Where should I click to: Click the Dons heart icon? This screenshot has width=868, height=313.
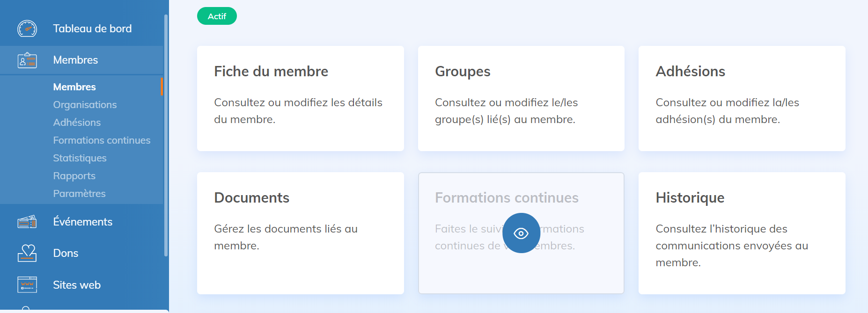27,253
